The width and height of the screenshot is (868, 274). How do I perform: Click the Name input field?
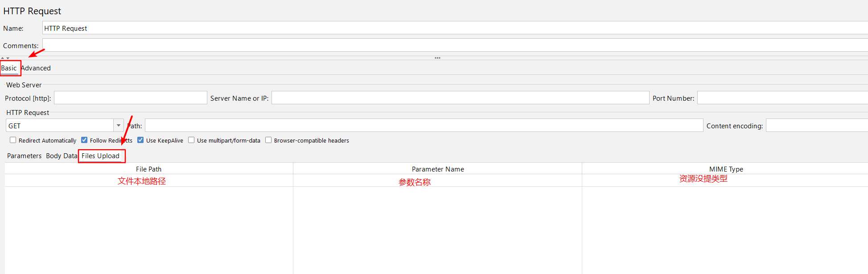(446, 28)
